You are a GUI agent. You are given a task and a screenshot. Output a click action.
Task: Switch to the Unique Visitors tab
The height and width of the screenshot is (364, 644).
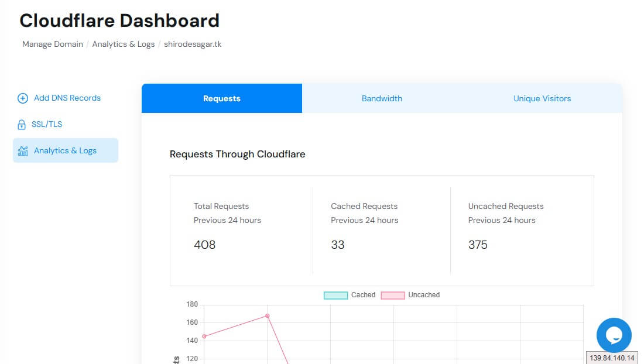pos(542,98)
